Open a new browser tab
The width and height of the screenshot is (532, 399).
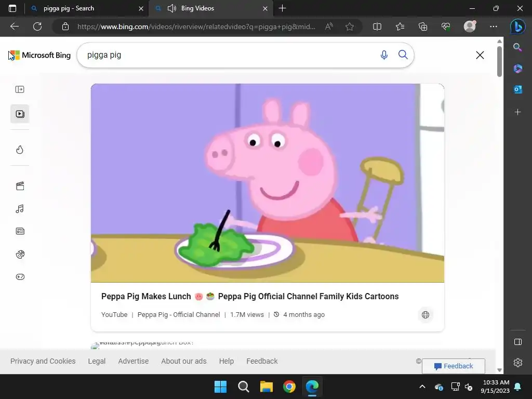click(x=282, y=8)
